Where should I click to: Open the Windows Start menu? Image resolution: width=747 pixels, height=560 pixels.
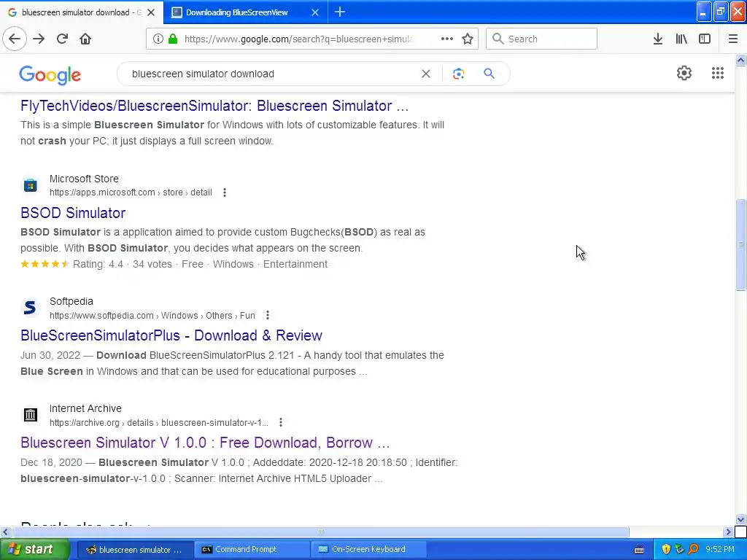(34, 550)
